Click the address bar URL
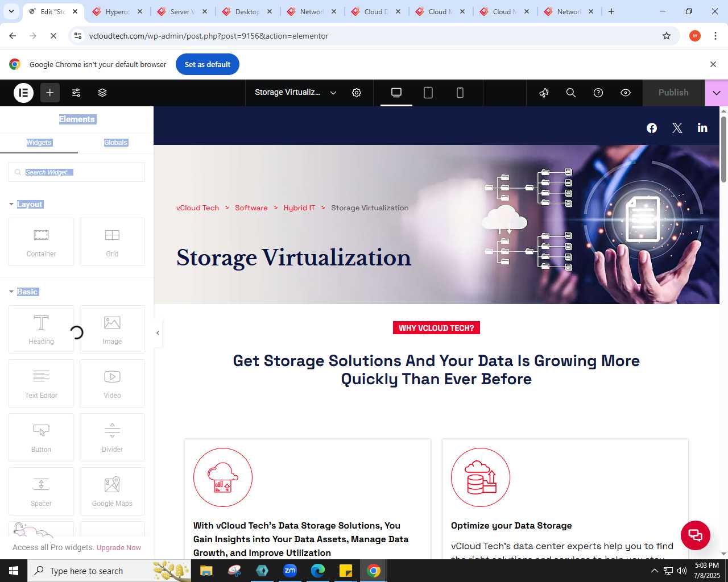728x582 pixels. point(209,36)
